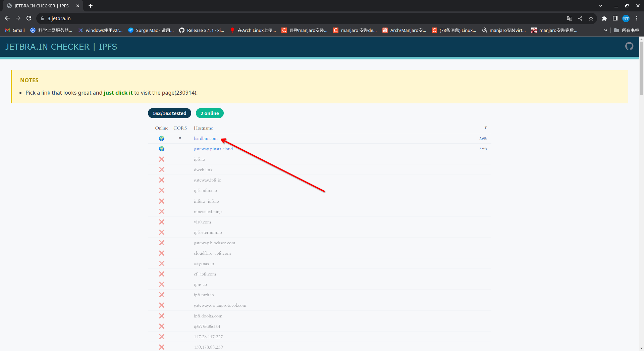644x351 pixels.
Task: Open the manjaro安装完后 bookmark
Action: pyautogui.click(x=554, y=30)
